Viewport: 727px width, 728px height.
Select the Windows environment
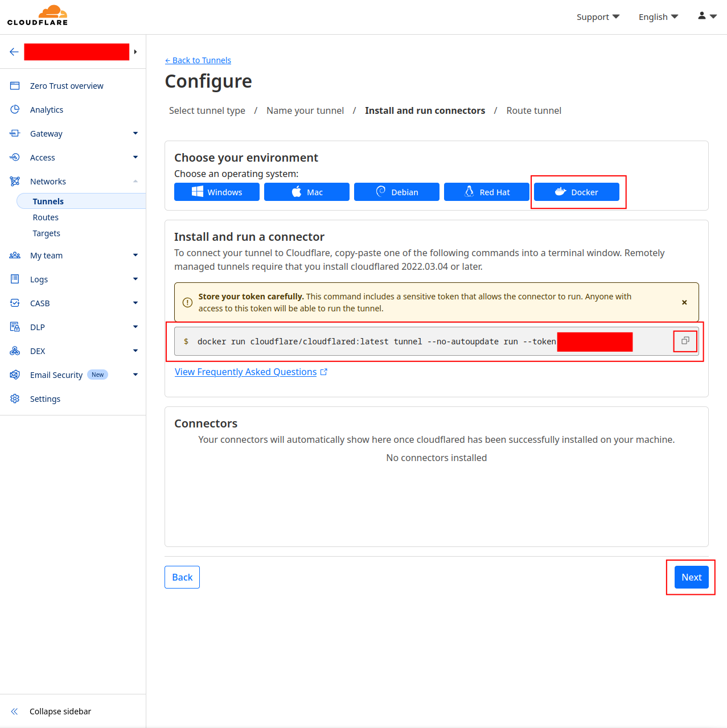(x=217, y=192)
